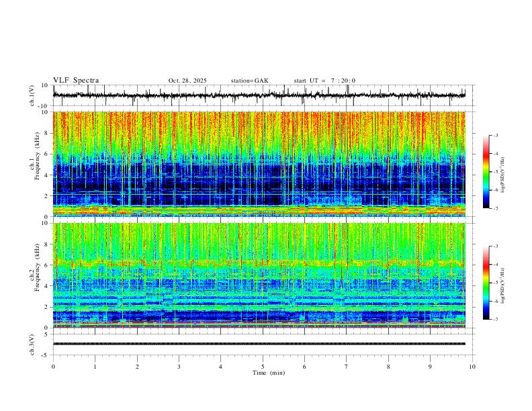
Task: Click the ch.1 voltage waveform trace
Action: point(259,95)
